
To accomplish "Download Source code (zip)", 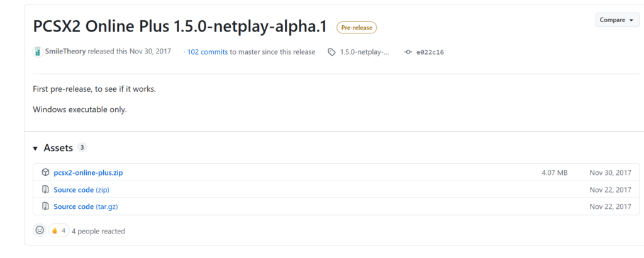I will (x=83, y=189).
